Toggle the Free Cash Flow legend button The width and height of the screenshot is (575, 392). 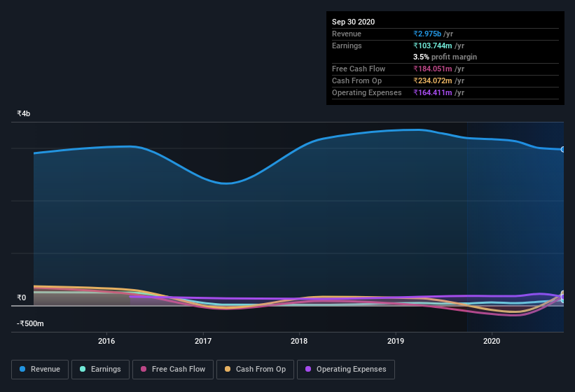[173, 370]
